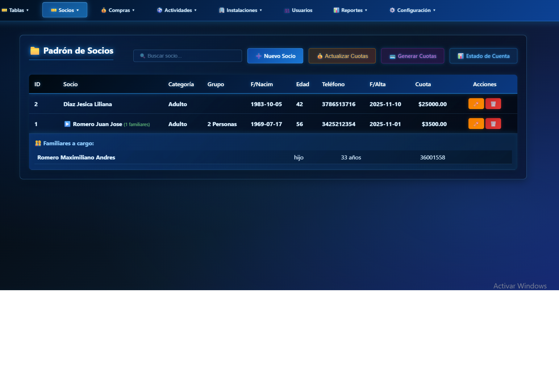
Task: Open the Instalaciones menu
Action: 240,10
